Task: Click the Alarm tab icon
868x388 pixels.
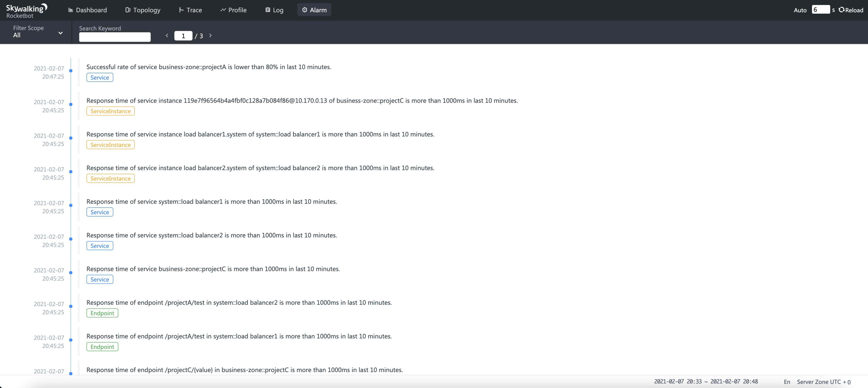Action: click(305, 10)
